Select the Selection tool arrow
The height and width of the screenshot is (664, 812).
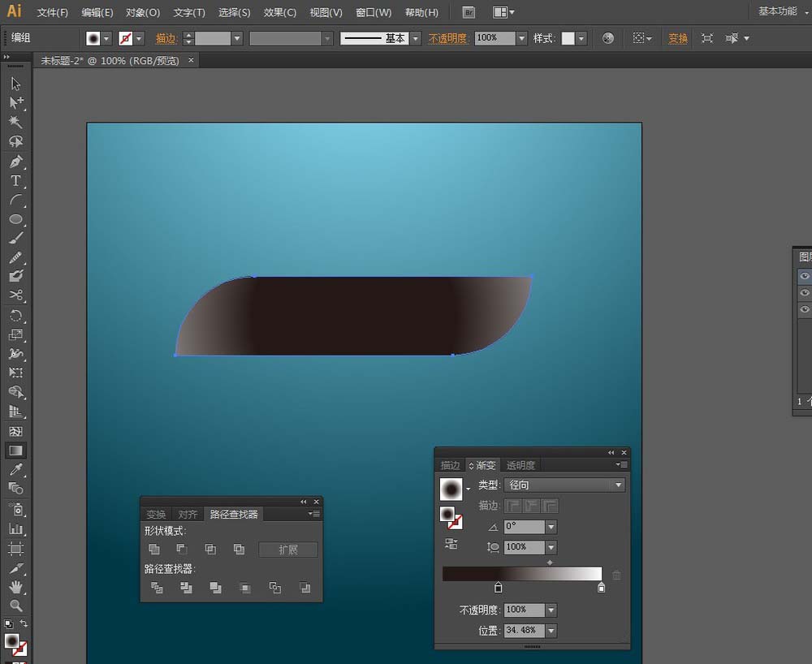click(x=15, y=84)
